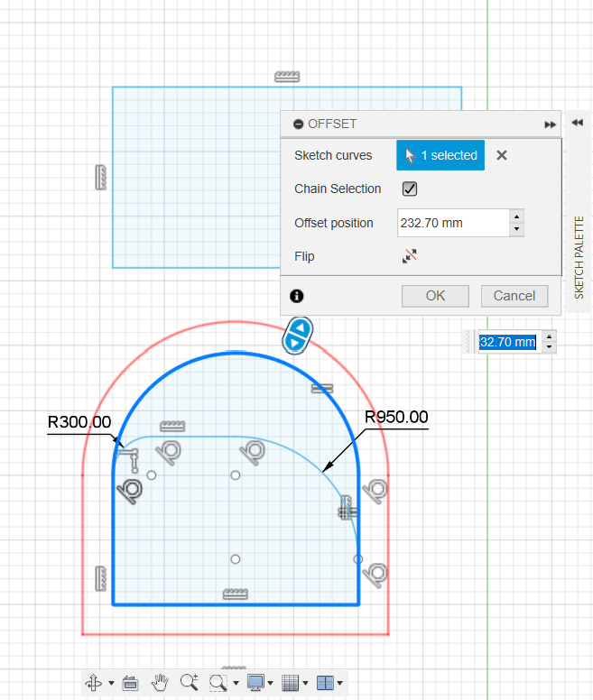Select horizontal constraint icon above top rectangle

287,77
